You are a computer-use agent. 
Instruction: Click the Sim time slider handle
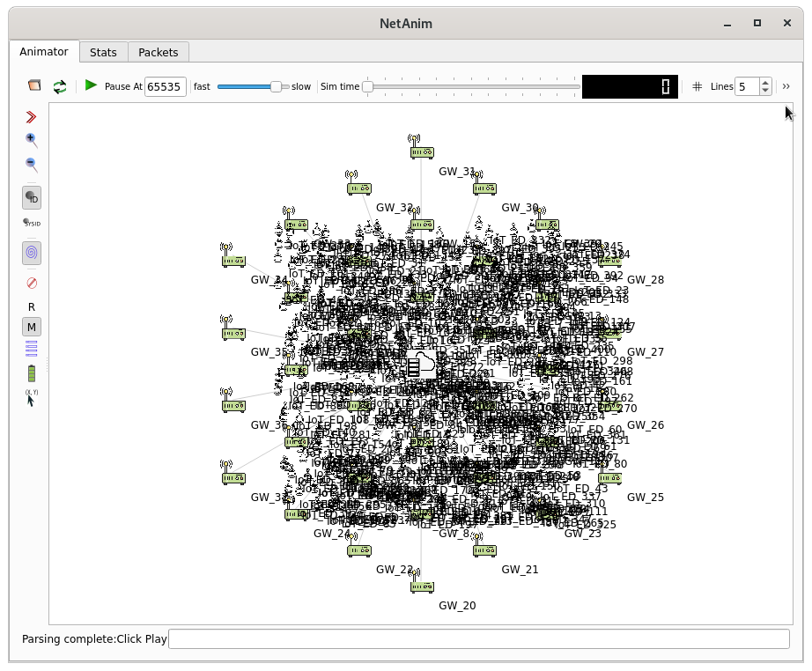point(367,86)
